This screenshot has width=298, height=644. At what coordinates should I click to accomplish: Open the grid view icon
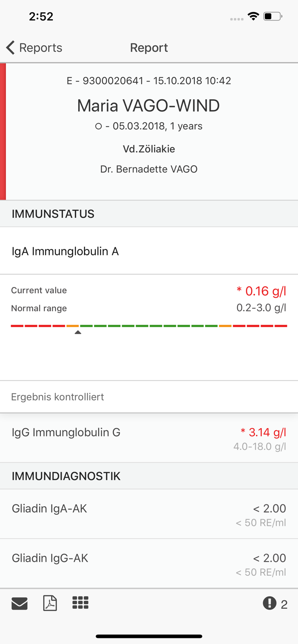80,603
